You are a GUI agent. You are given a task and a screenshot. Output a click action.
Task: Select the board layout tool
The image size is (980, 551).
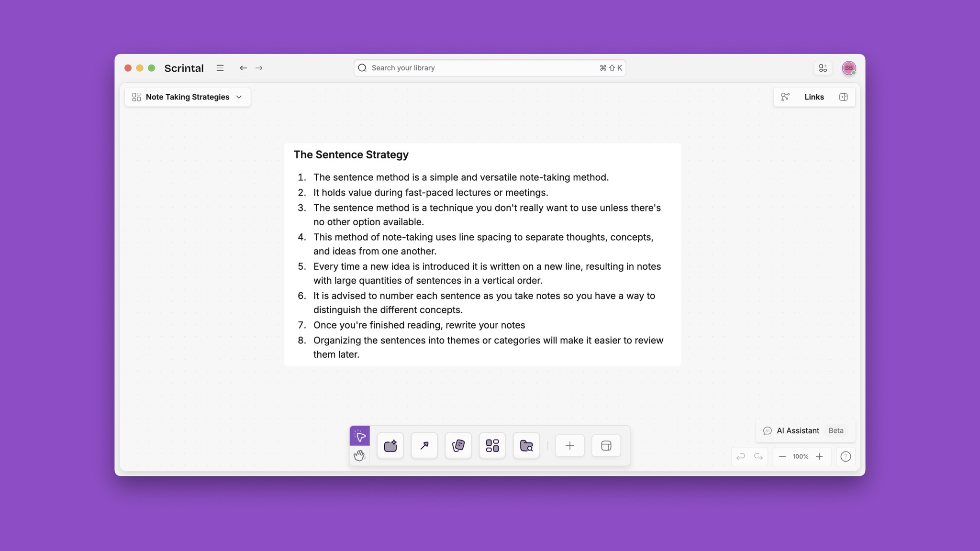click(492, 445)
